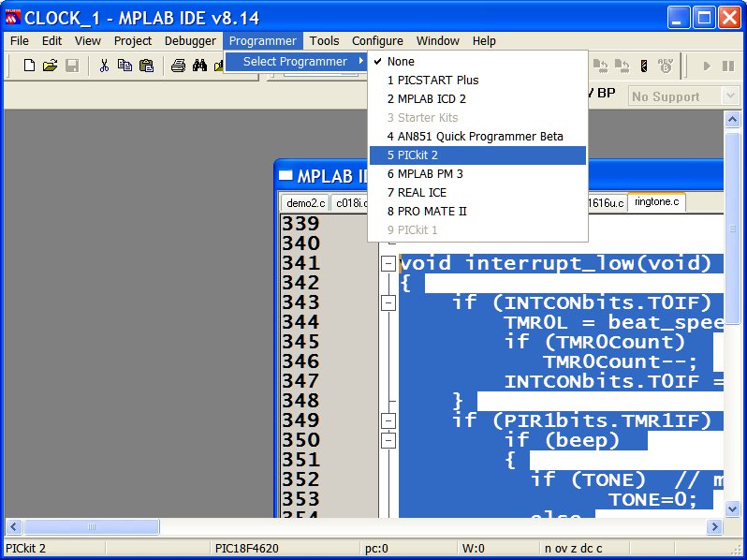The height and width of the screenshot is (560, 747).
Task: Click the Open File folder icon
Action: tap(50, 66)
